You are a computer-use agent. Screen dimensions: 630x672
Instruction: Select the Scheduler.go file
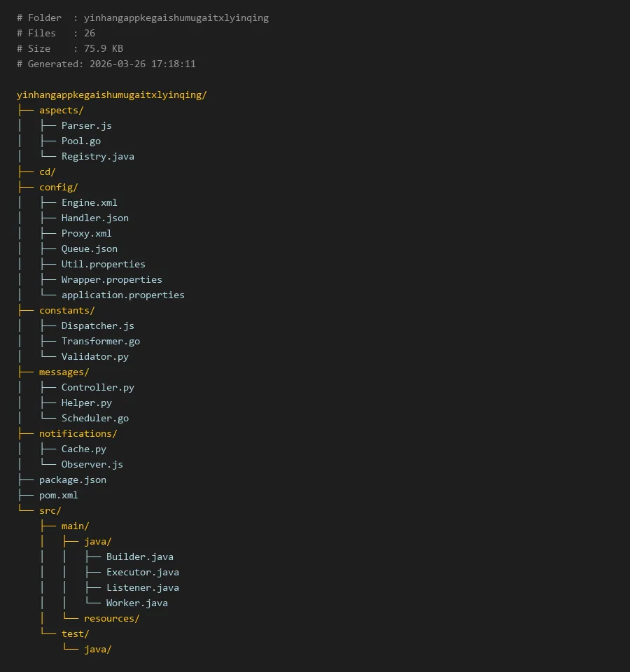pyautogui.click(x=94, y=418)
